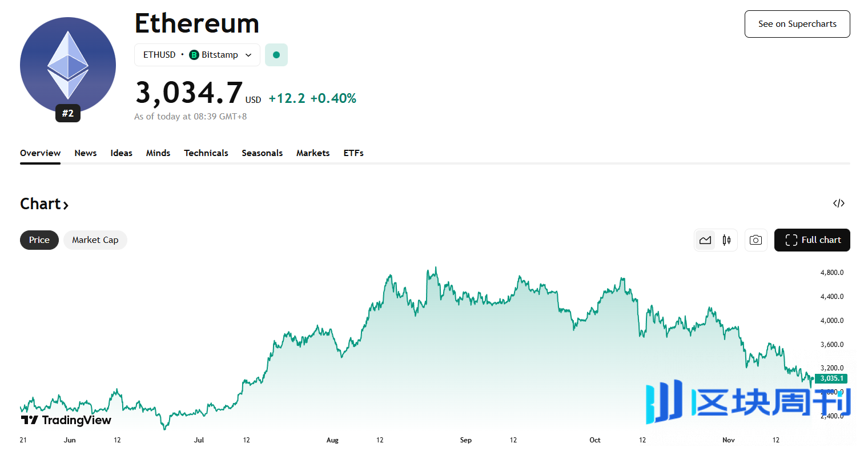Image resolution: width=868 pixels, height=455 pixels.
Task: Open the Full chart view
Action: [x=812, y=240]
